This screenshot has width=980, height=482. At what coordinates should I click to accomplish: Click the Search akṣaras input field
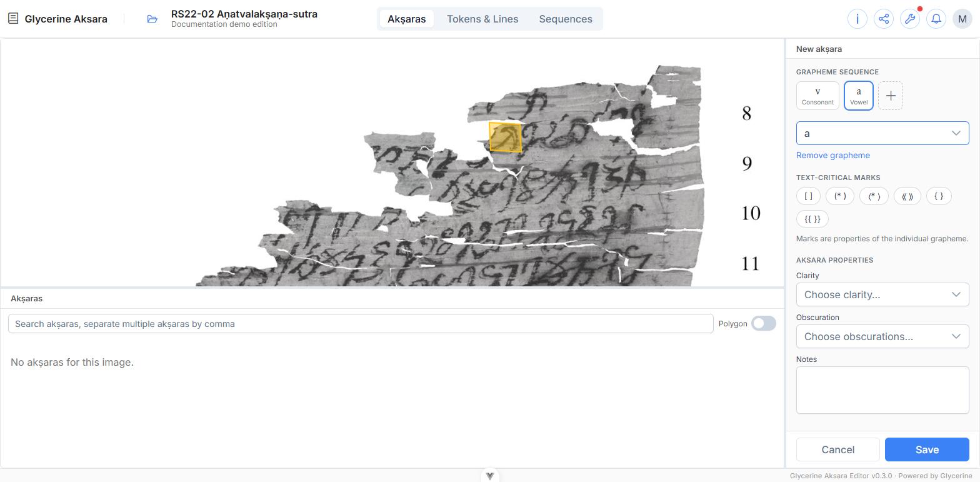361,324
